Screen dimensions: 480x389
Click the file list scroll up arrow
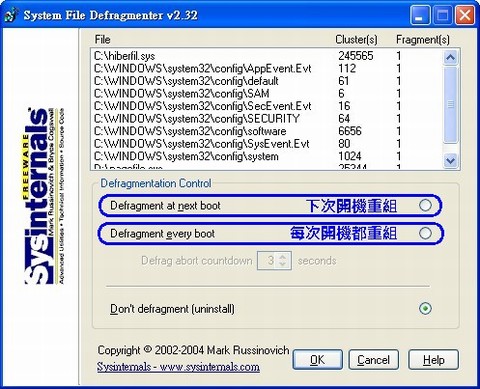[x=450, y=58]
